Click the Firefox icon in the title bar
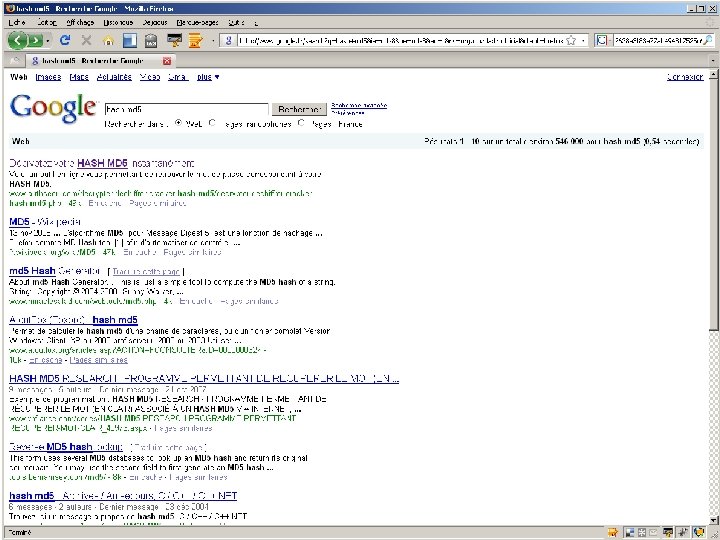 (10, 8)
